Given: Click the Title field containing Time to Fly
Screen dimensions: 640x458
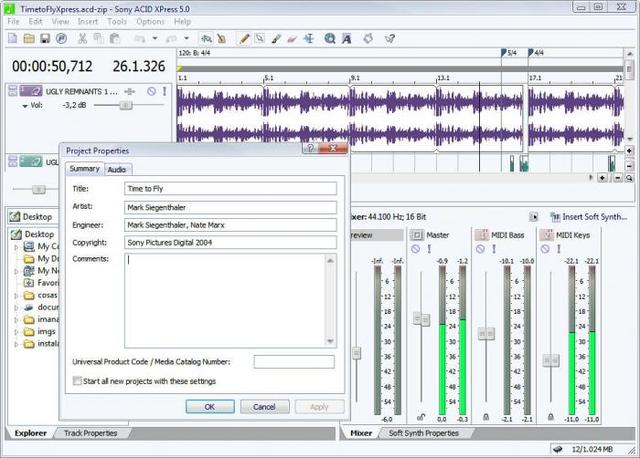Looking at the screenshot, I should coord(230,189).
